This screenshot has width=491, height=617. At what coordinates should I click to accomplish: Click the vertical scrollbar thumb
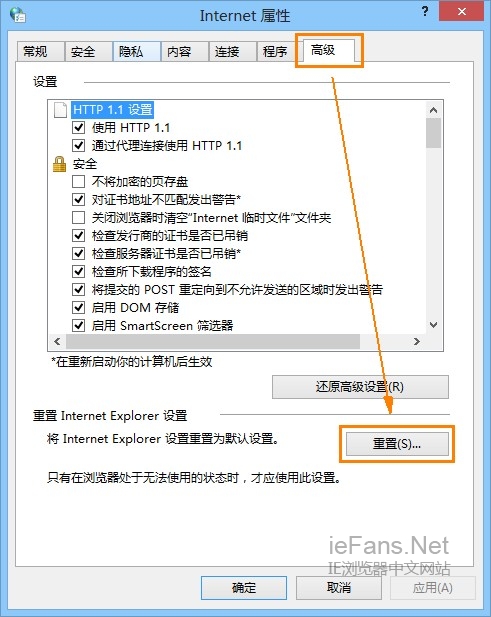click(434, 133)
